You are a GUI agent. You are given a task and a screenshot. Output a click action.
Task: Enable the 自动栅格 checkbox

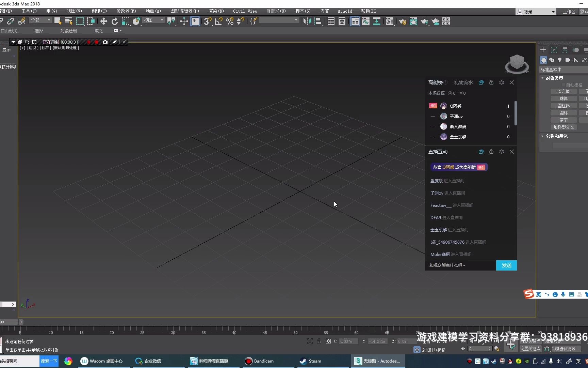point(563,85)
